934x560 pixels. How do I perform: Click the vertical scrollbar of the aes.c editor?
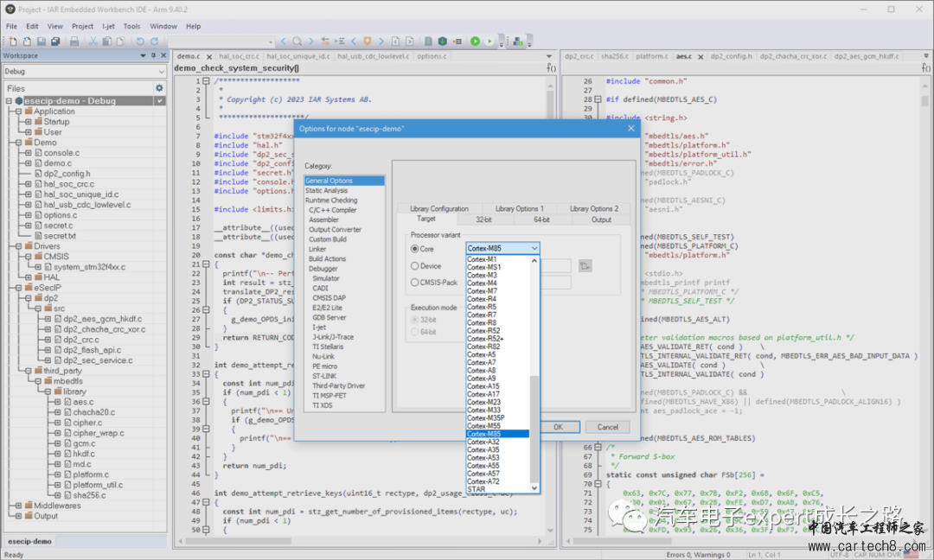[925, 102]
